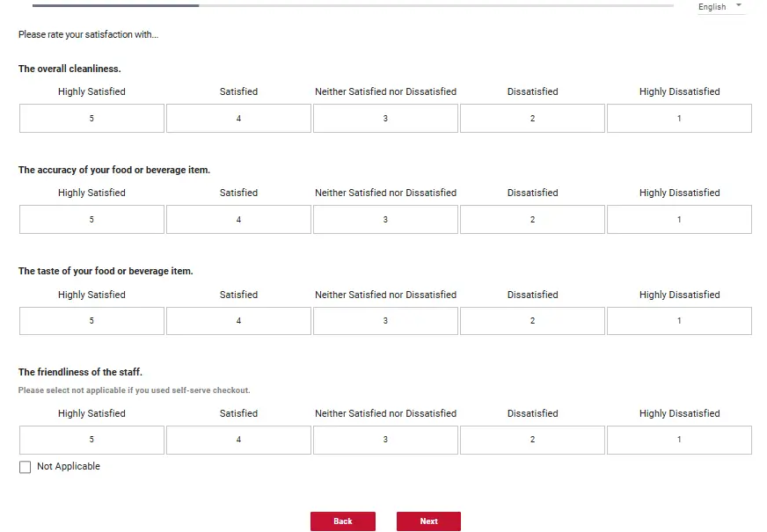Choose rating 1 for taste of food
Viewport: 767px width, 532px height.
[679, 321]
